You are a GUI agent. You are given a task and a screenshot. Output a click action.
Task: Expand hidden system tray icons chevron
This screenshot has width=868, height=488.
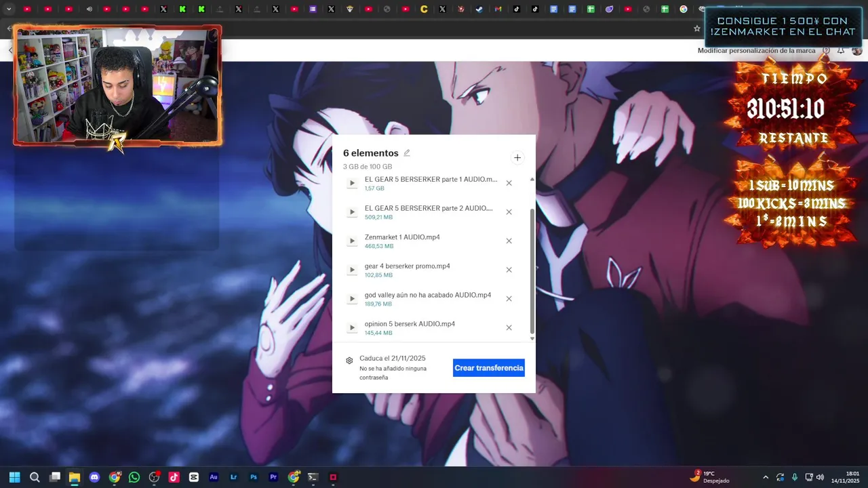click(x=766, y=477)
